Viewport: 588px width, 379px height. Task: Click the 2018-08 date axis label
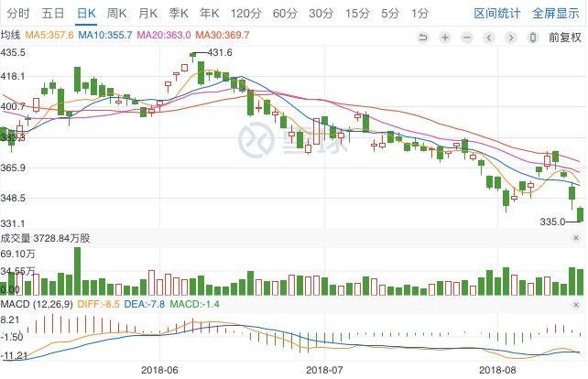pos(497,370)
